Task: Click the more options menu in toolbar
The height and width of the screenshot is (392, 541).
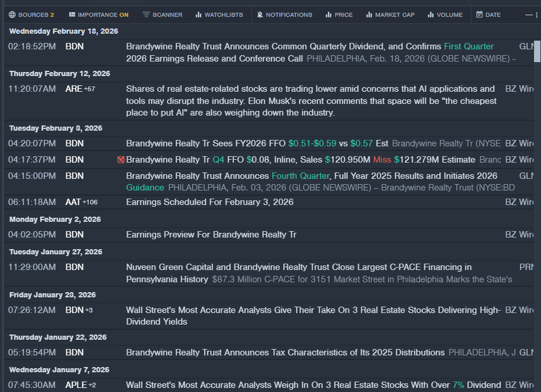Action: click(529, 15)
